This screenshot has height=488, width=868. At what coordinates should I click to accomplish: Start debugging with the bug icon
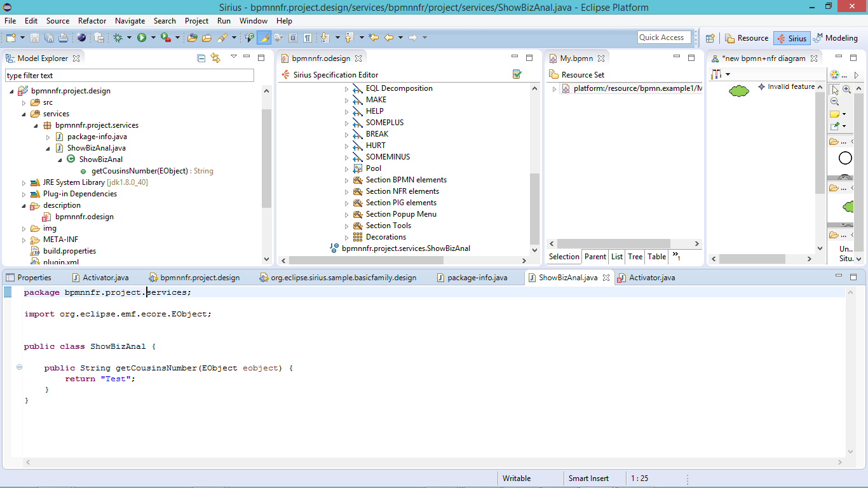[118, 38]
